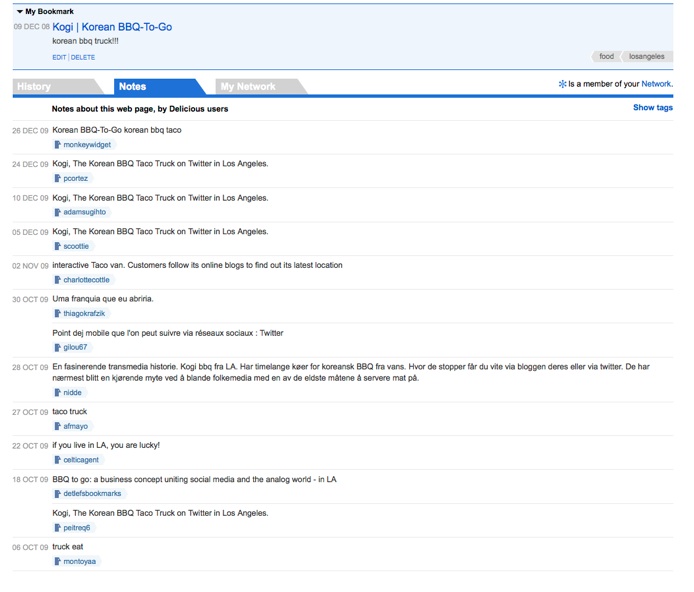Click the user icon beside montoyaa
The image size is (694, 592).
[x=58, y=561]
